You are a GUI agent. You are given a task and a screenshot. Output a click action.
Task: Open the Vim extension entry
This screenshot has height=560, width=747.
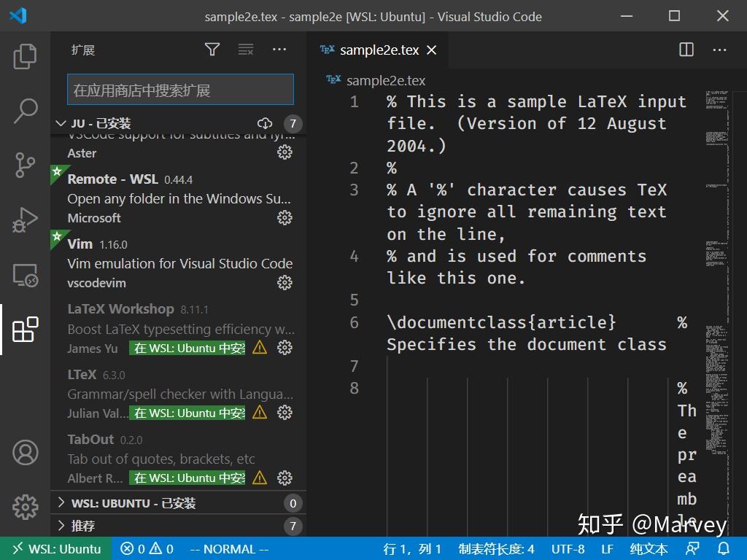179,262
